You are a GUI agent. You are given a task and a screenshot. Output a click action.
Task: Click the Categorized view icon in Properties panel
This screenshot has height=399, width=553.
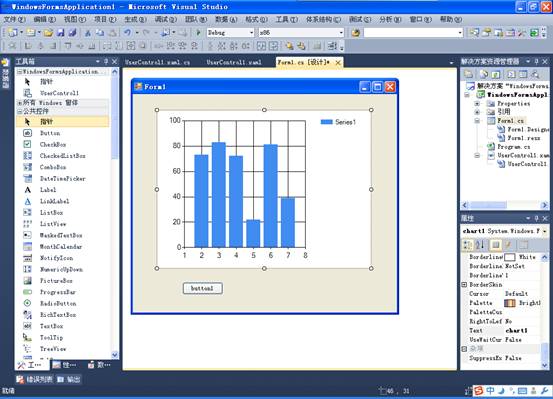coord(467,245)
